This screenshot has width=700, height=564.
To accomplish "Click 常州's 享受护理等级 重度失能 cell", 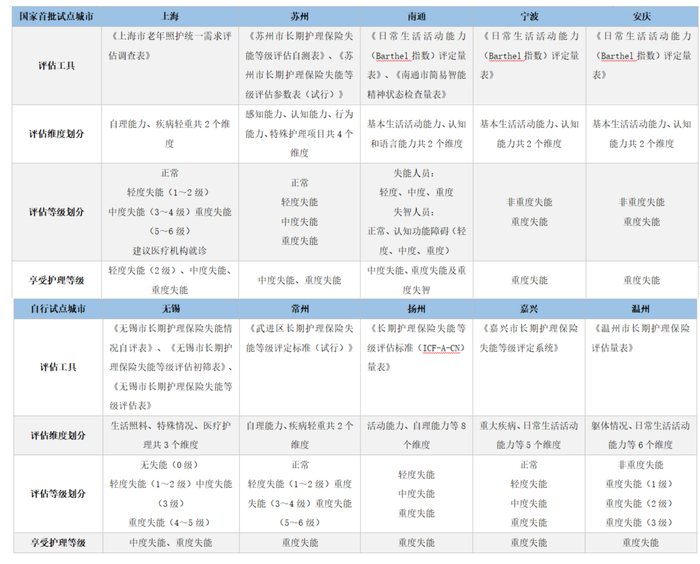I will (x=300, y=543).
